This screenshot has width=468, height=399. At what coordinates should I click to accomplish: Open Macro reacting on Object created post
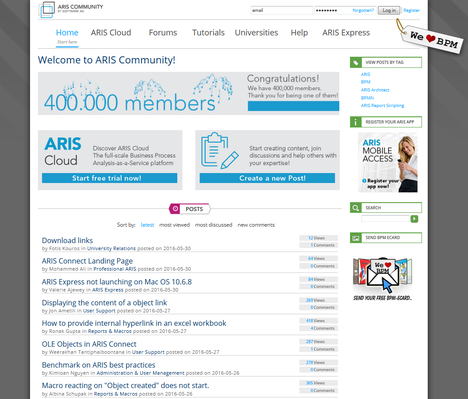[x=125, y=385]
